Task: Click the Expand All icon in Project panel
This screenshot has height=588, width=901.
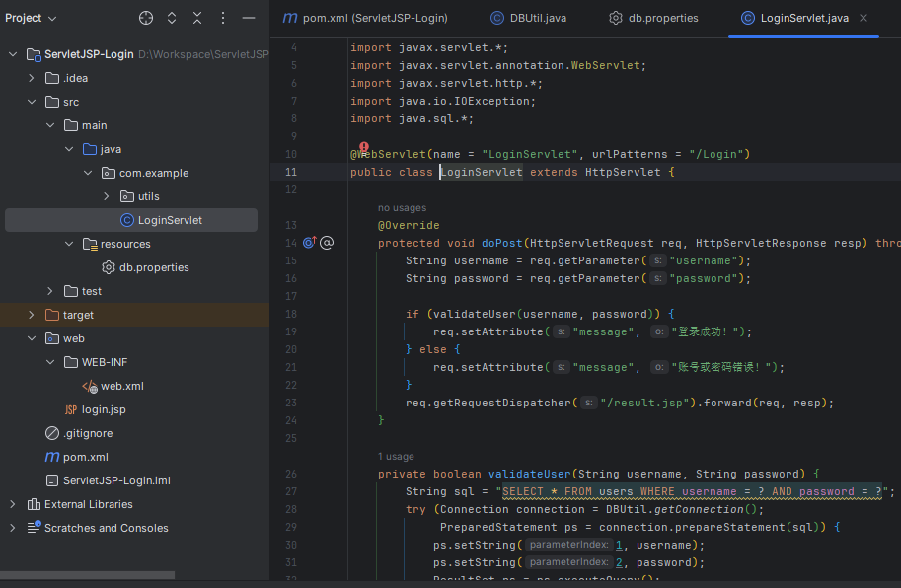Action: coord(172,18)
